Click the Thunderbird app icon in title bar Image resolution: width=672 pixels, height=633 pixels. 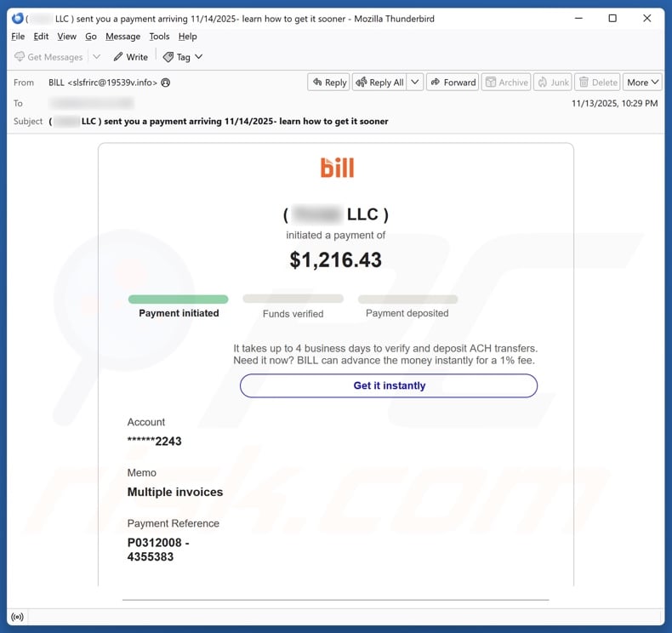click(18, 19)
